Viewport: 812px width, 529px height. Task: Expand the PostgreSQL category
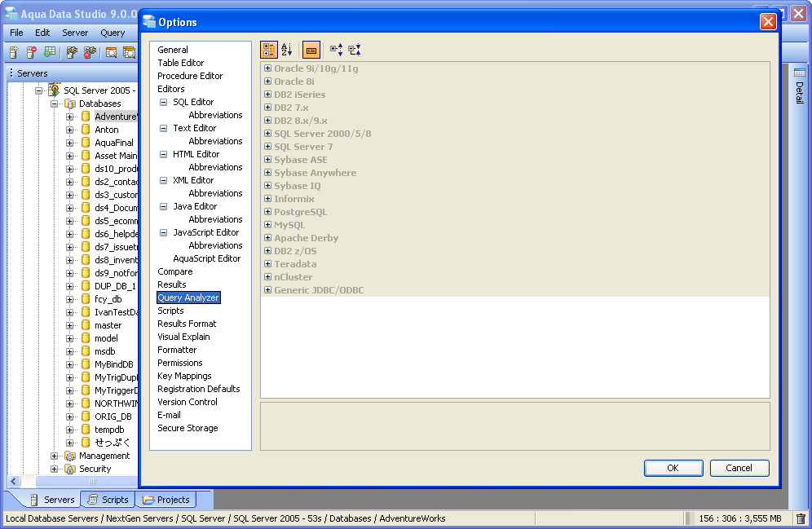click(x=267, y=211)
